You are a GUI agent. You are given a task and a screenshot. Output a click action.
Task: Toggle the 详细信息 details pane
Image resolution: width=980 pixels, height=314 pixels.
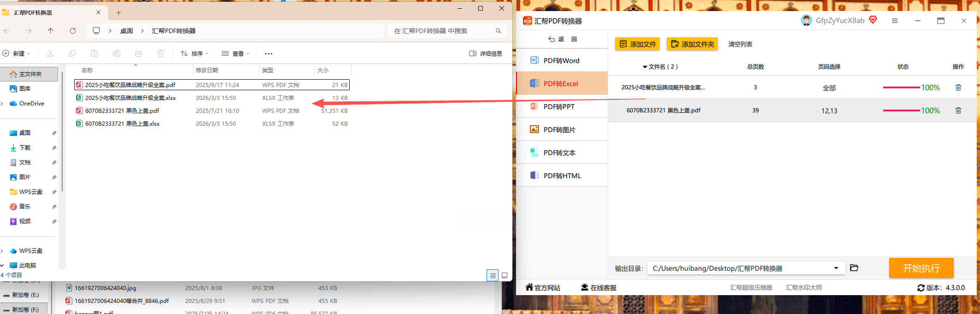[x=486, y=53]
